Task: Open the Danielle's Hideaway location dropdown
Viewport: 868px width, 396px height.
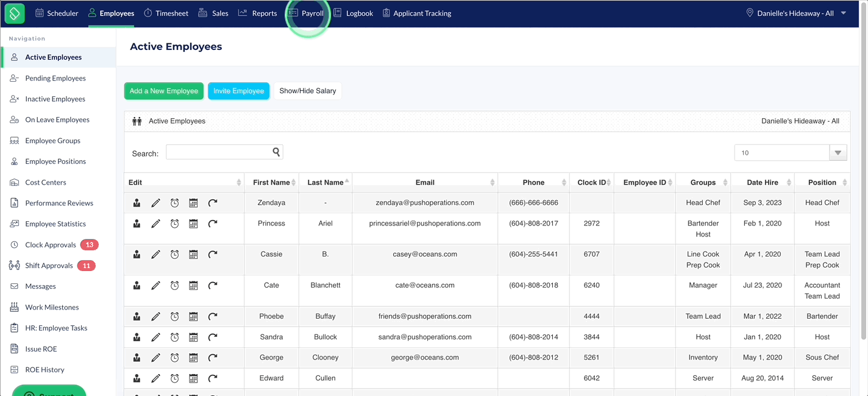Action: tap(796, 13)
